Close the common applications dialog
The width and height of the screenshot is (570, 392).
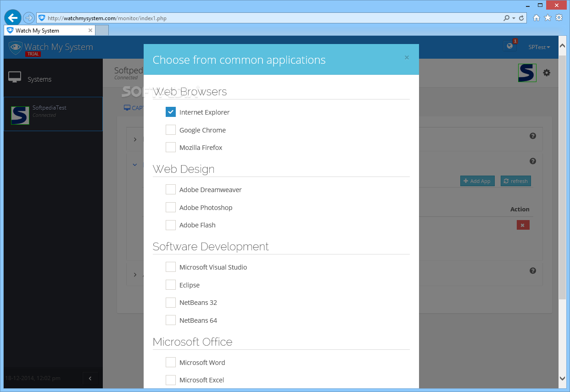[407, 58]
